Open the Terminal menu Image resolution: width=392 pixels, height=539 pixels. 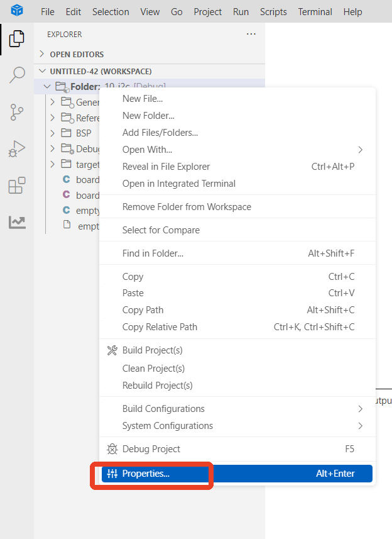click(x=315, y=12)
